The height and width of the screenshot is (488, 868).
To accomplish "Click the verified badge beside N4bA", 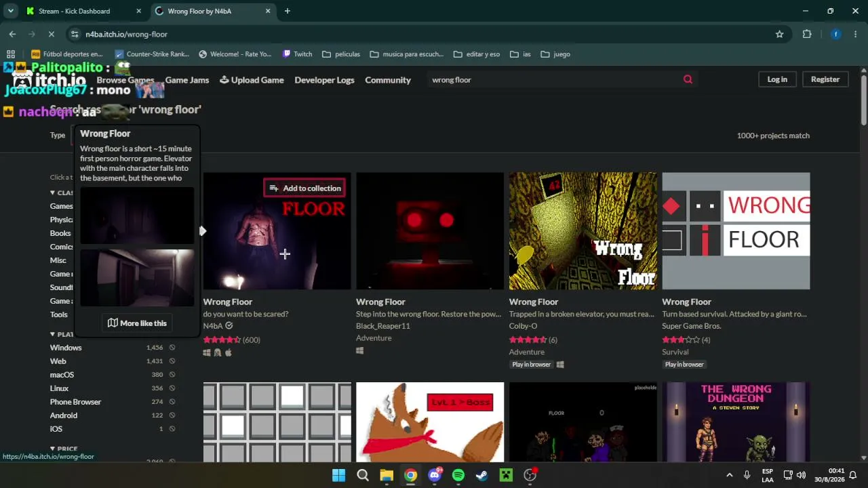I will pyautogui.click(x=229, y=326).
